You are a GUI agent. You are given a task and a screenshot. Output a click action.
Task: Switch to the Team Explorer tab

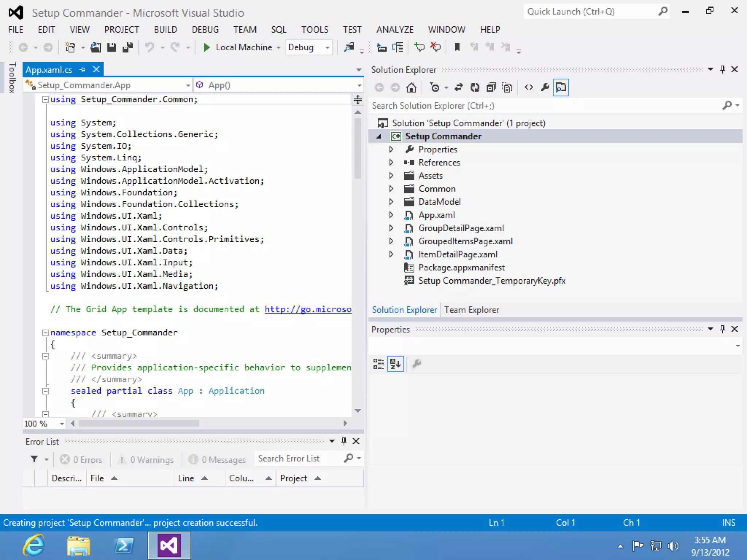click(x=471, y=310)
